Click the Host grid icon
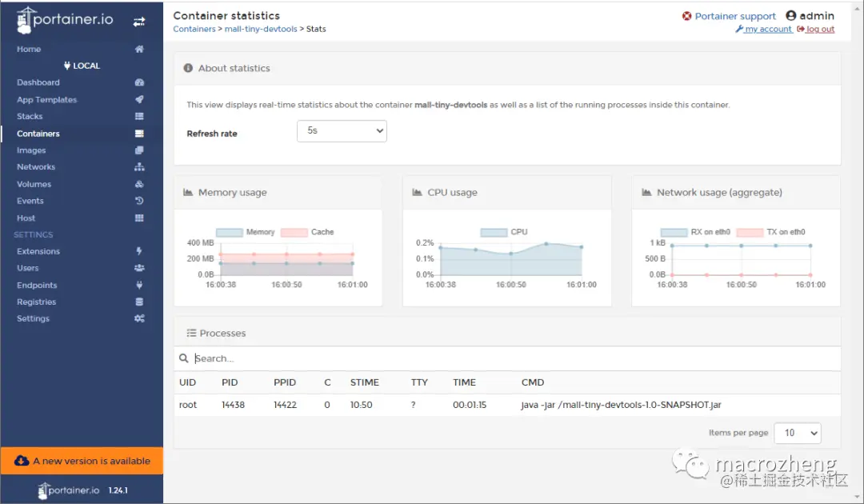This screenshot has width=864, height=504. click(139, 218)
